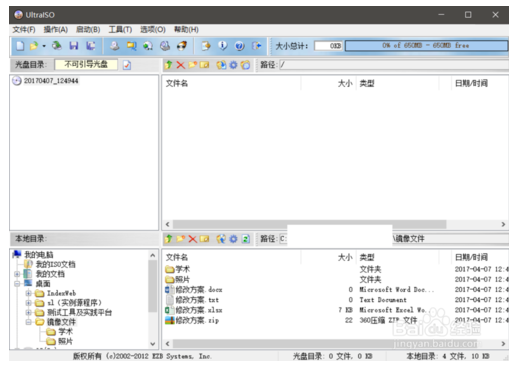Expand the IndexWeb folder node
518x371 pixels.
click(x=29, y=293)
